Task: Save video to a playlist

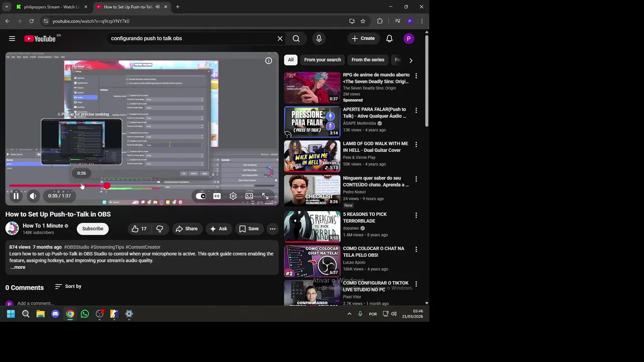Action: (x=249, y=229)
